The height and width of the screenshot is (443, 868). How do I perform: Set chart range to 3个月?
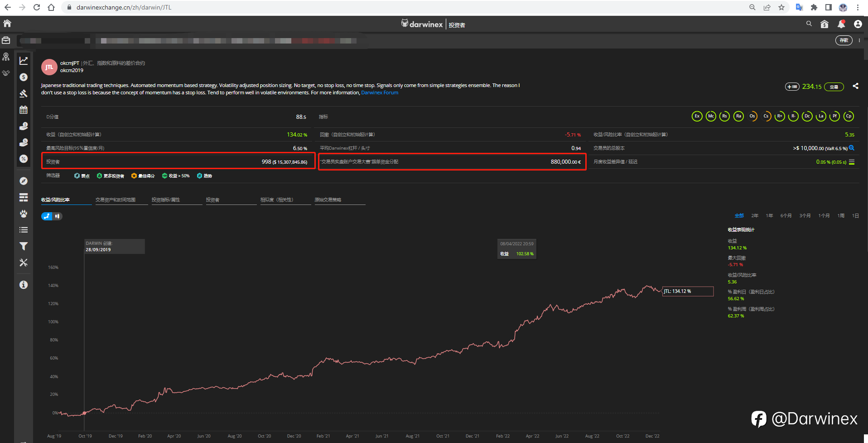click(805, 216)
